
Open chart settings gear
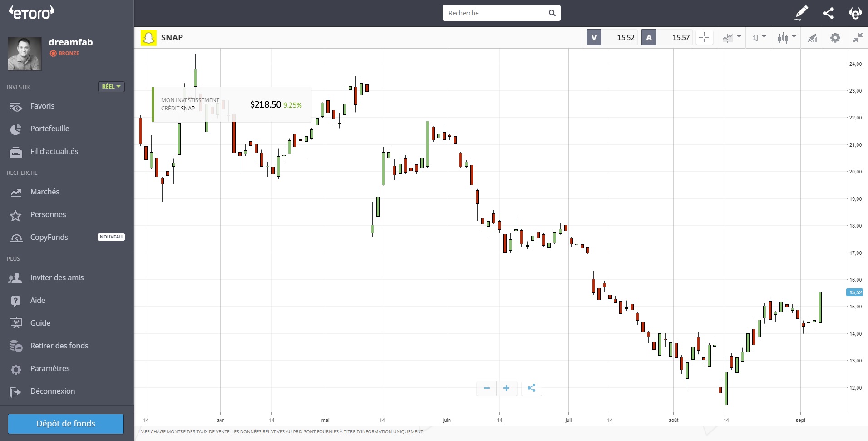pyautogui.click(x=835, y=38)
